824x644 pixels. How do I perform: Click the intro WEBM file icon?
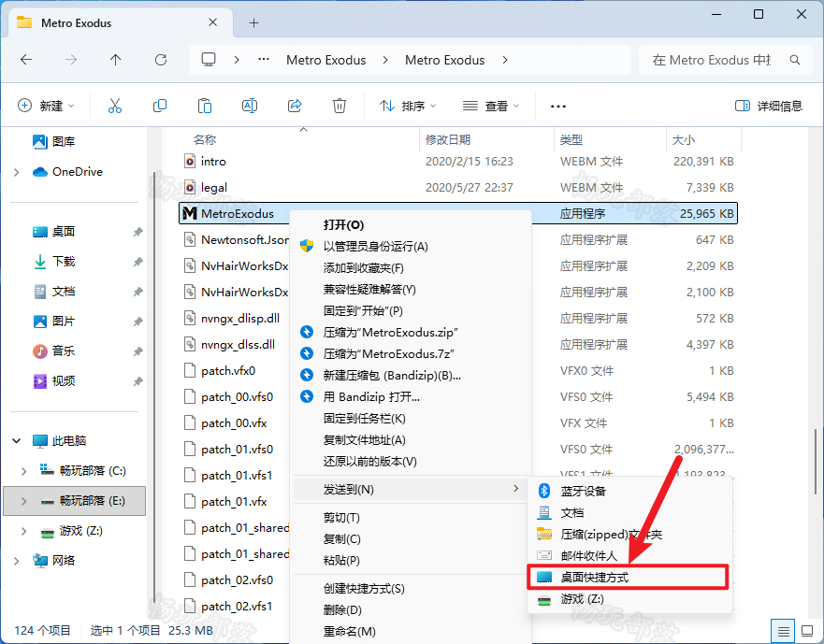(190, 162)
